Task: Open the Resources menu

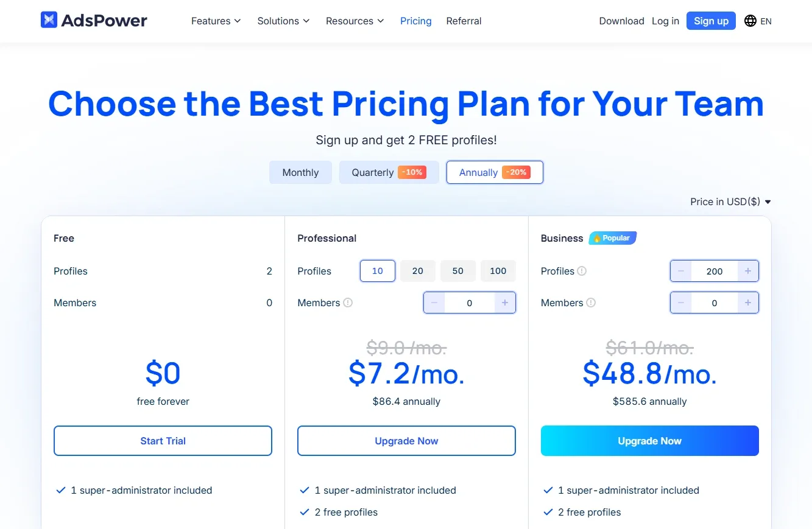Action: 355,21
